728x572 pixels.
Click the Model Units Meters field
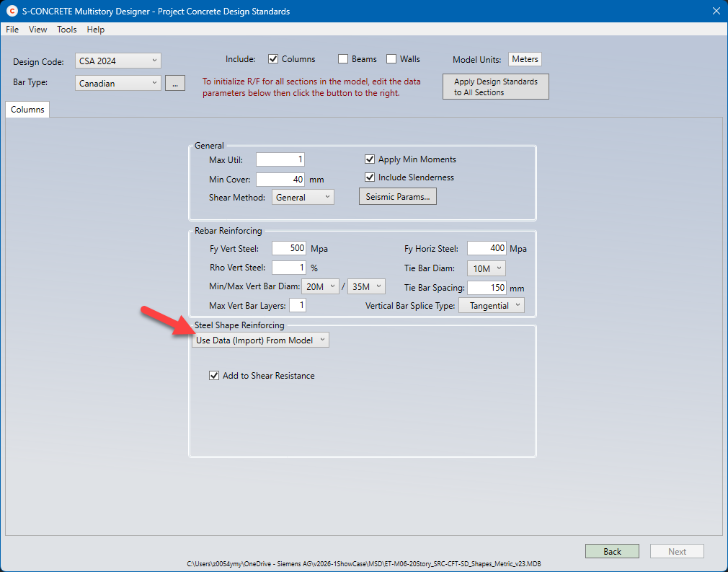click(525, 59)
